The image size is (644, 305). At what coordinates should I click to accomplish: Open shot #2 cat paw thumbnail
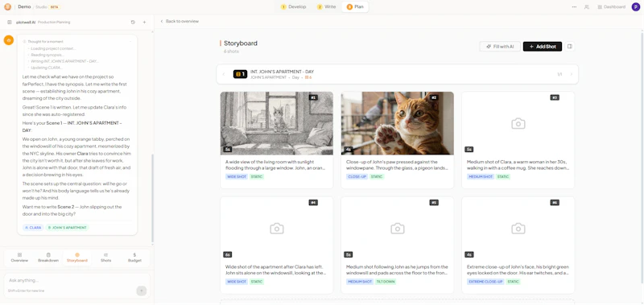397,123
